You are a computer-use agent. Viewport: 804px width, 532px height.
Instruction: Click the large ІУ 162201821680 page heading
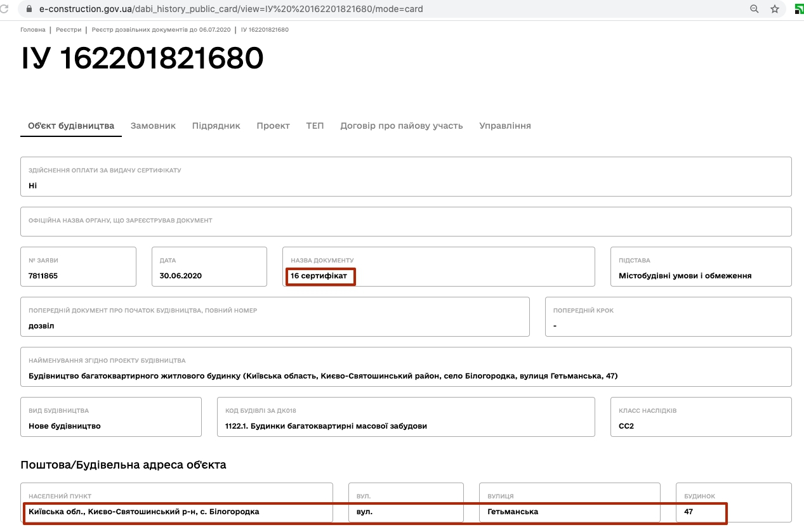click(x=142, y=58)
